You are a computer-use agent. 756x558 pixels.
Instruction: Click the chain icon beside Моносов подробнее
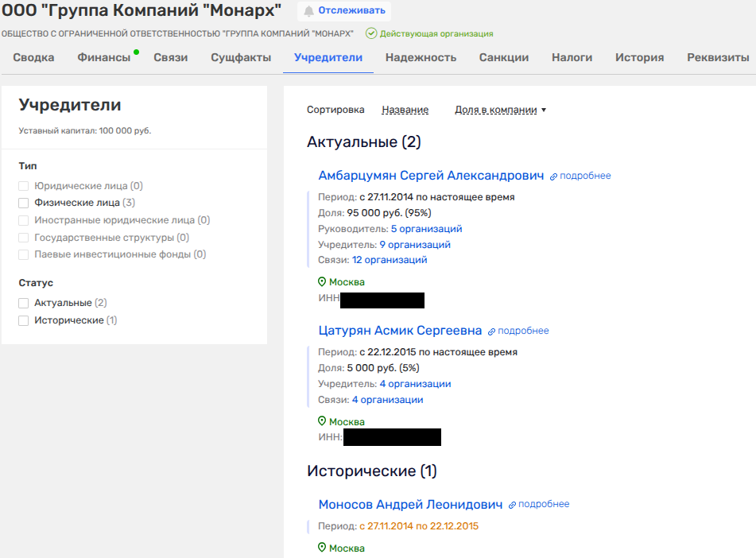513,505
